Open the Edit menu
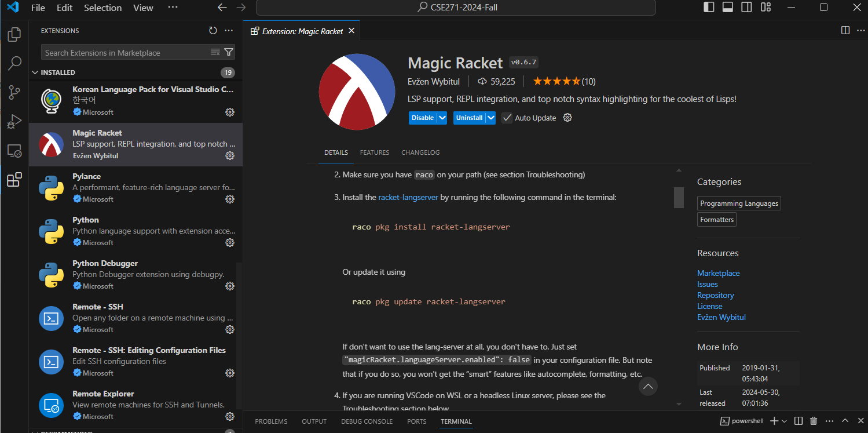This screenshot has height=433, width=868. (x=65, y=8)
